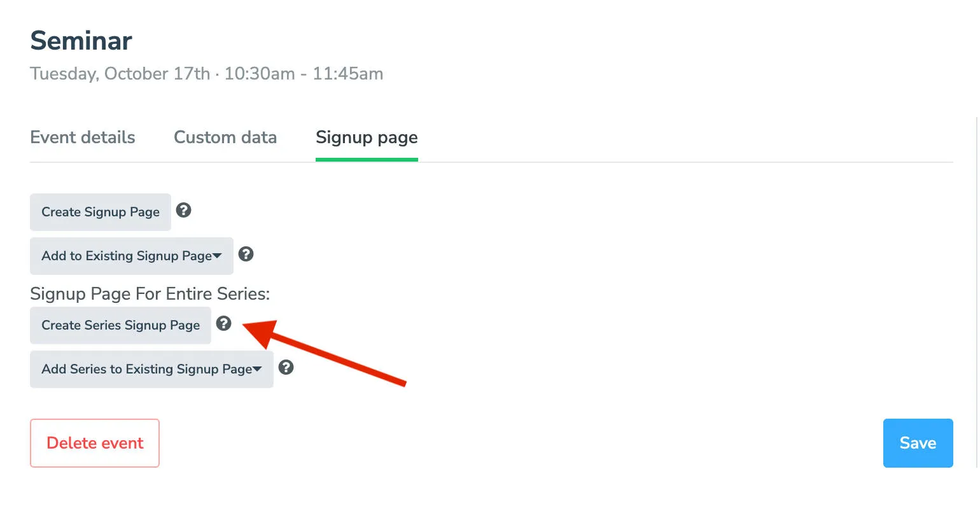
Task: Expand the Add to Existing Signup Page dropdown
Action: point(131,256)
